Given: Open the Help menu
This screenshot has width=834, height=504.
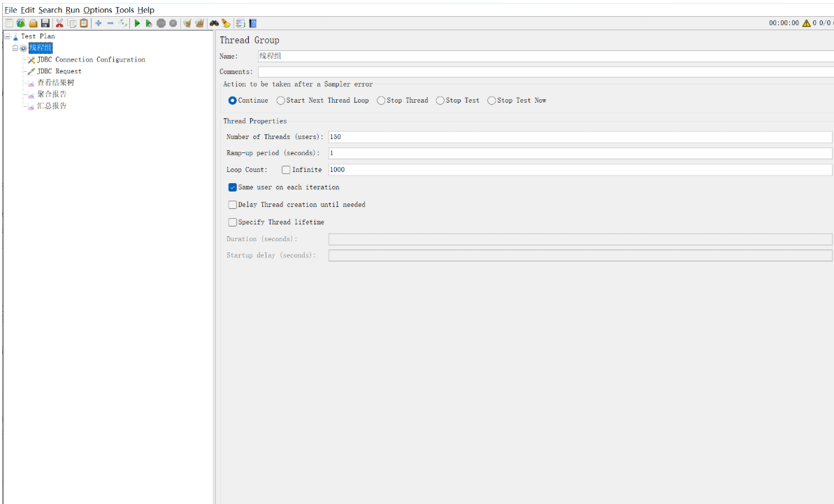Looking at the screenshot, I should pos(145,10).
